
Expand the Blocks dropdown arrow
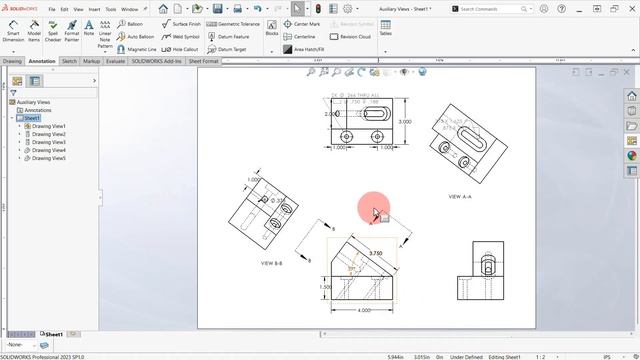(x=272, y=51)
